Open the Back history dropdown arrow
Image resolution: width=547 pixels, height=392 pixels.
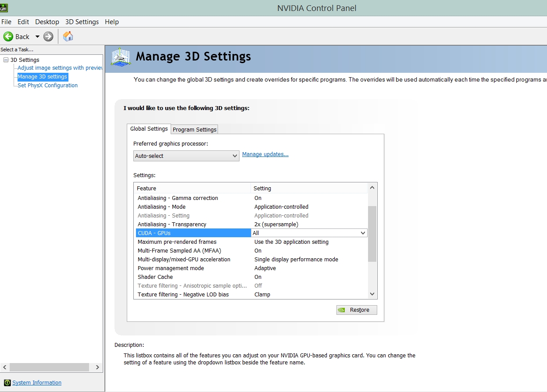click(x=37, y=36)
